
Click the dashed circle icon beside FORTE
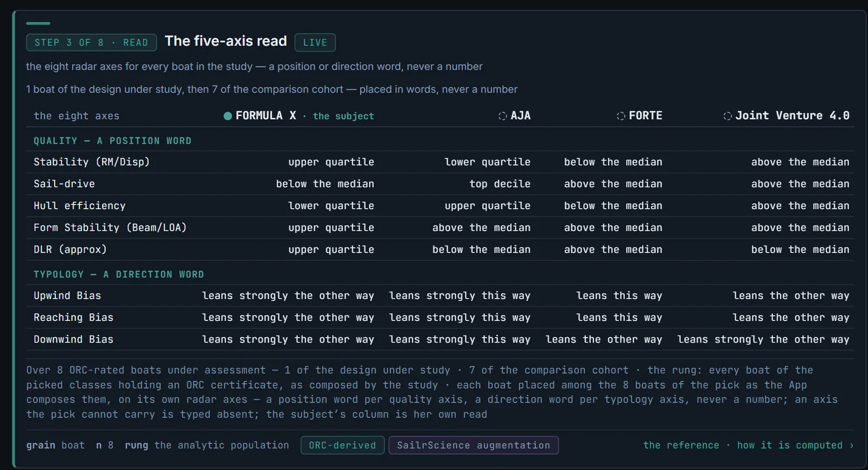[x=621, y=116]
